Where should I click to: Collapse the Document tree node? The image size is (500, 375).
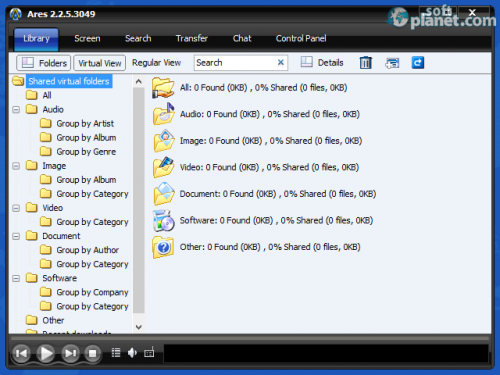tap(16, 236)
